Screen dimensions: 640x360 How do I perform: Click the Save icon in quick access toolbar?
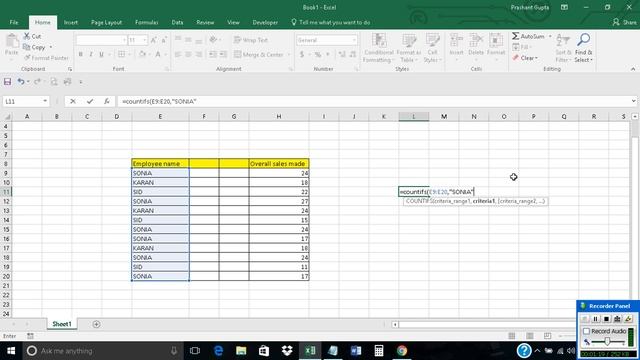click(7, 82)
